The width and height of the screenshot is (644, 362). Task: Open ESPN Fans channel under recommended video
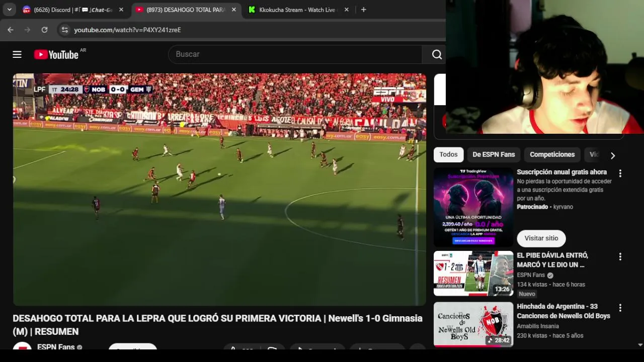coord(531,275)
